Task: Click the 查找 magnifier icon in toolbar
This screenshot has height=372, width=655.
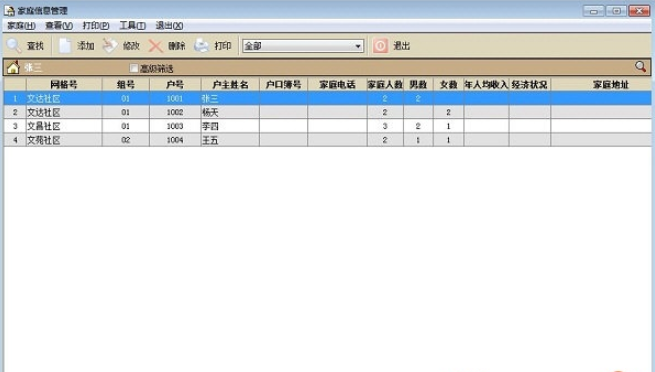Action: coord(14,46)
